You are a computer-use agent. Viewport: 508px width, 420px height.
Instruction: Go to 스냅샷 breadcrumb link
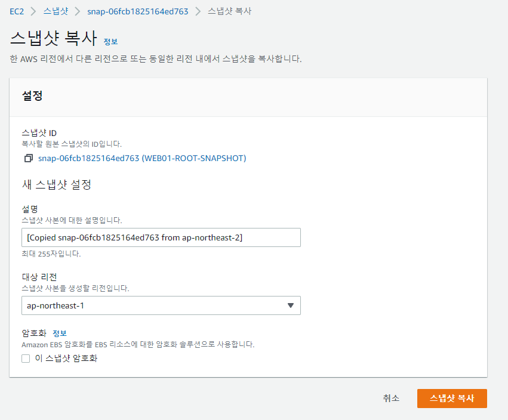[56, 11]
